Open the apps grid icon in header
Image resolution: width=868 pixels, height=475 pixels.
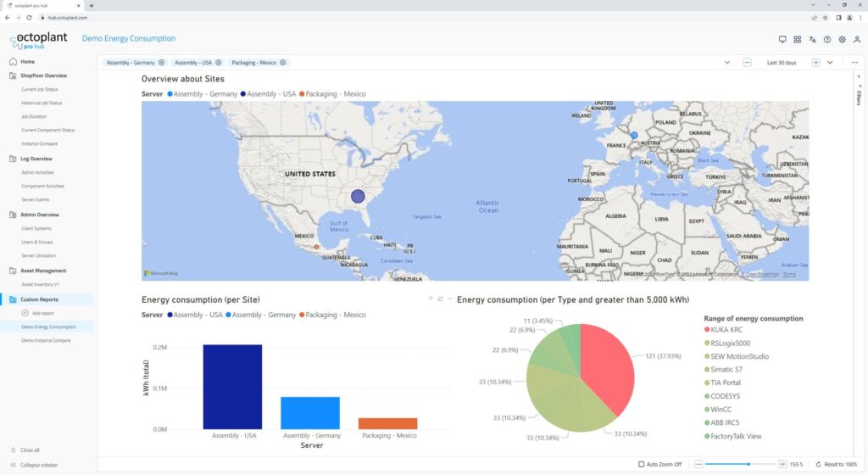(x=798, y=39)
